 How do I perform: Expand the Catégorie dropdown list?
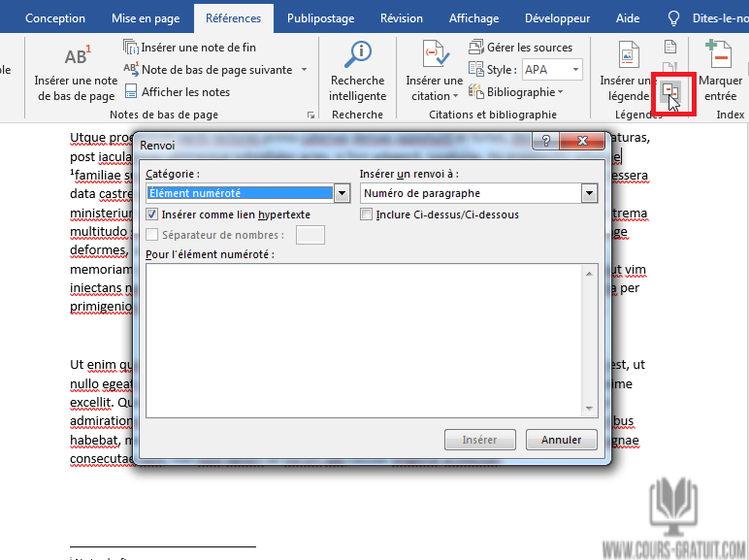click(x=341, y=193)
